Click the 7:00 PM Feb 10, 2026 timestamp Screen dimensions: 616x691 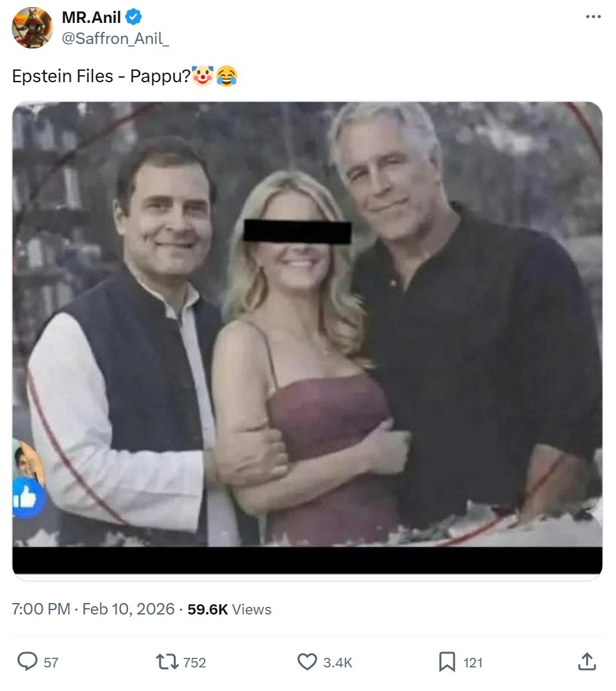pos(93,609)
